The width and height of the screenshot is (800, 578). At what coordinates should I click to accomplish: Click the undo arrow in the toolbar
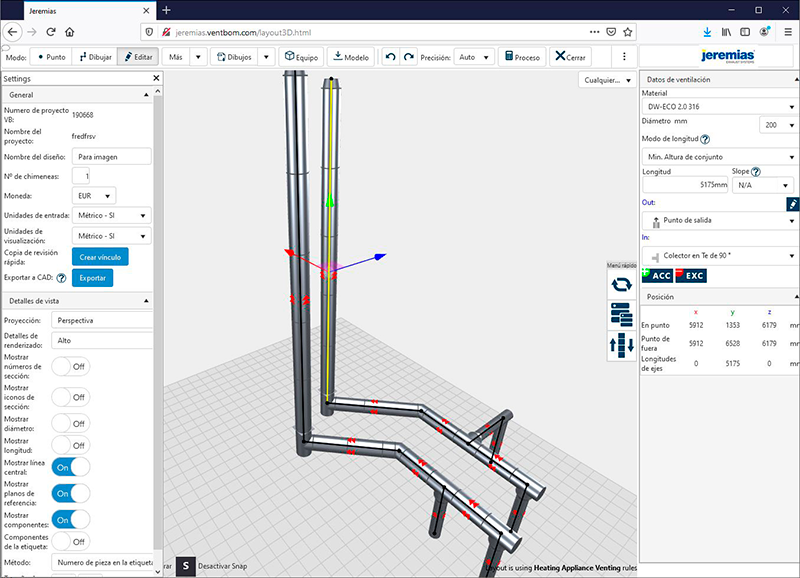pos(390,58)
